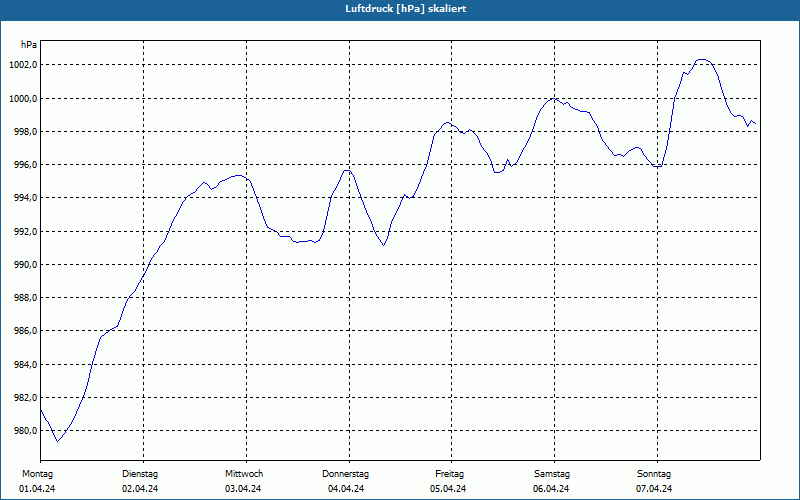Select the 984,0 axis value
The height and width of the screenshot is (500, 800).
click(26, 365)
